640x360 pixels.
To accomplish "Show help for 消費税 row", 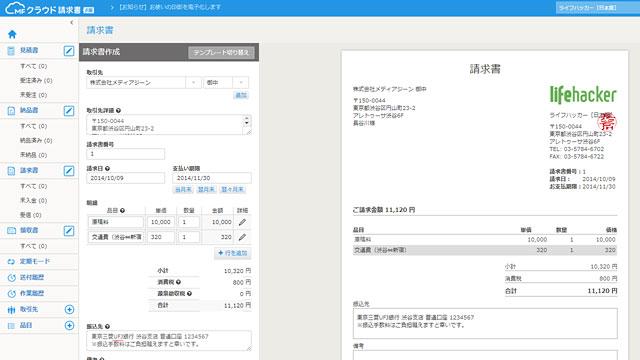I will [x=178, y=282].
